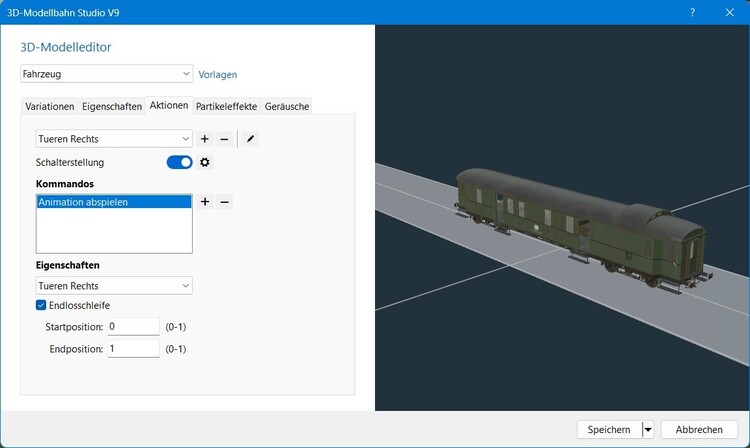Switch to the Variationen tab
The width and height of the screenshot is (750, 448).
pyautogui.click(x=49, y=107)
